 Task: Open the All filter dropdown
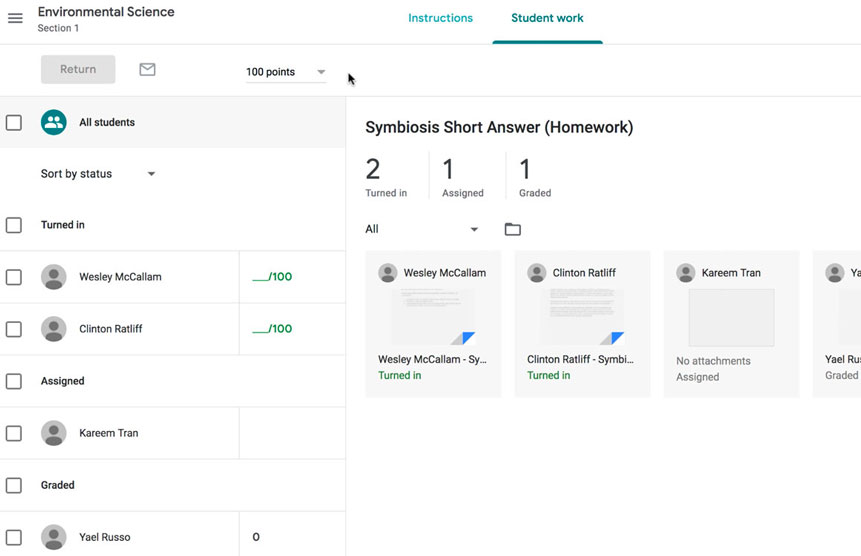tap(421, 229)
